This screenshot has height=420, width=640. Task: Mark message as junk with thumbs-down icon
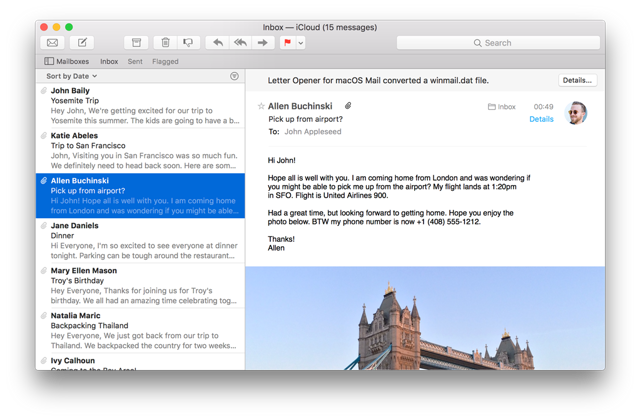tap(188, 42)
